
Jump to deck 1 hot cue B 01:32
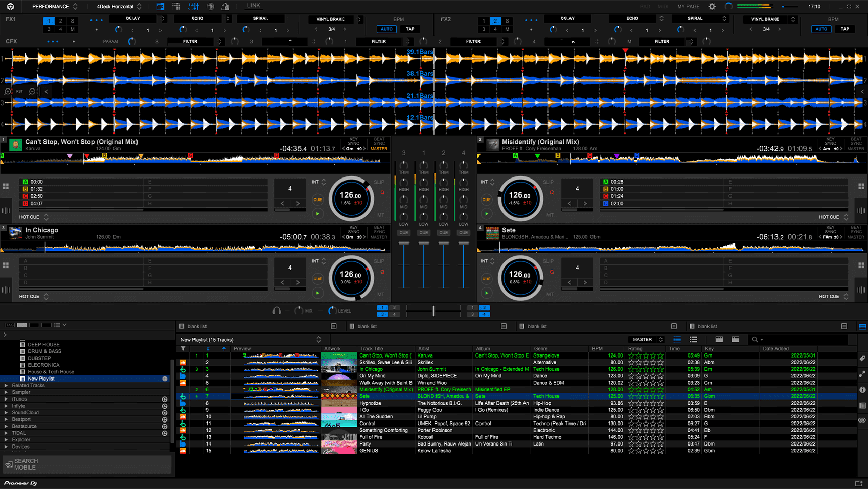click(x=83, y=189)
